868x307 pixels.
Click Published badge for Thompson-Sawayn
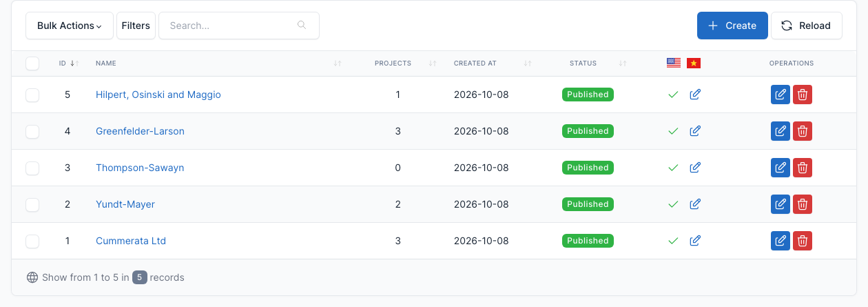588,168
